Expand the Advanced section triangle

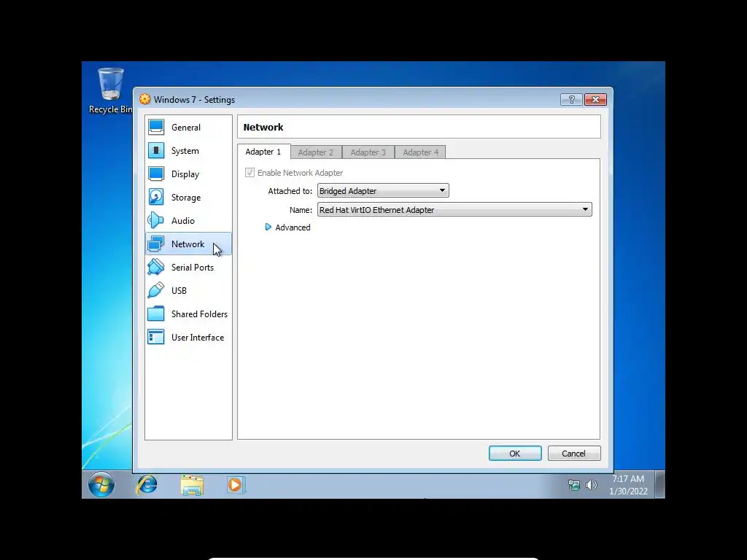point(268,227)
